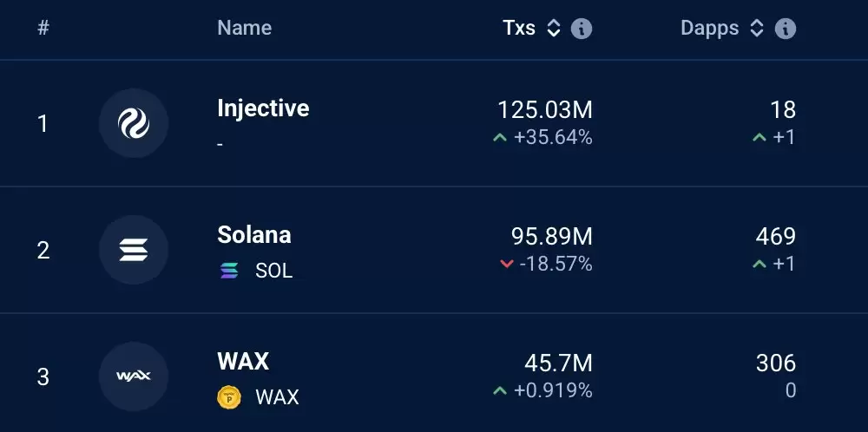Click the SOL ticker text

pos(273,271)
